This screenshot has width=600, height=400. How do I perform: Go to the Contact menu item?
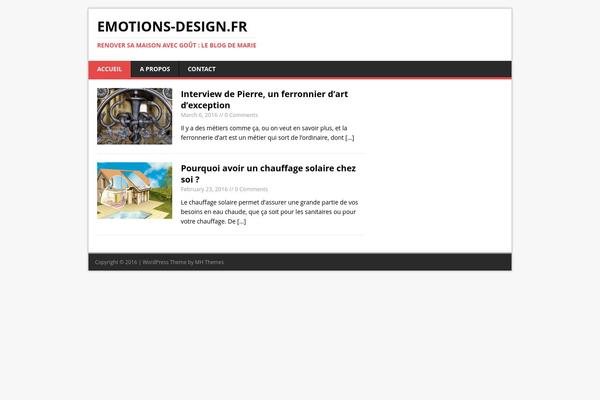point(202,69)
